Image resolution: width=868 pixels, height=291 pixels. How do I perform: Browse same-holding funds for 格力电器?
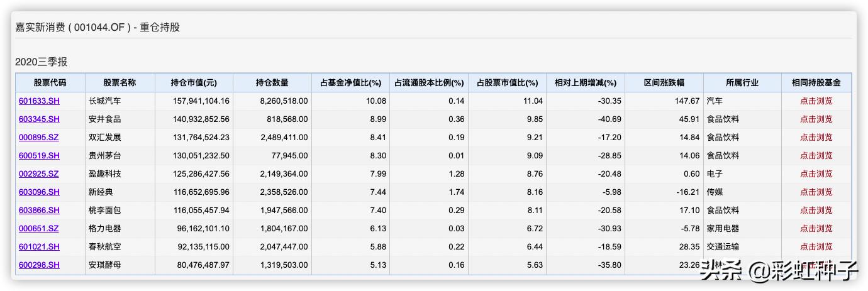pos(816,228)
